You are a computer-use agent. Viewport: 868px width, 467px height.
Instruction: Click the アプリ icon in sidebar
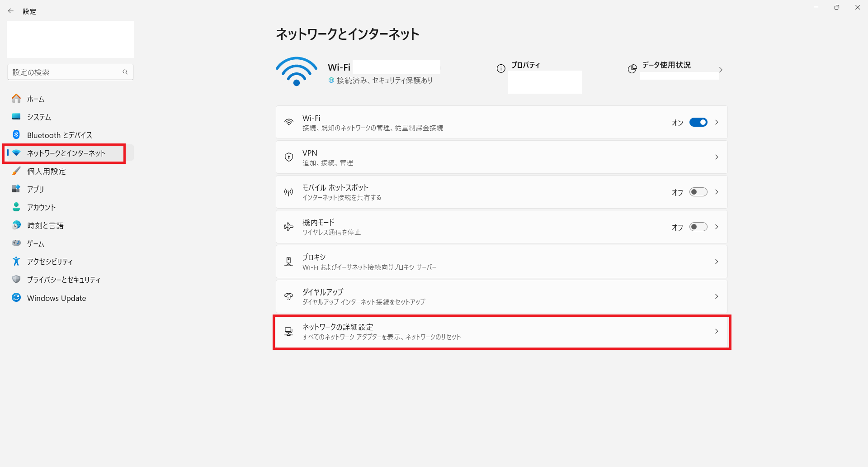point(16,189)
